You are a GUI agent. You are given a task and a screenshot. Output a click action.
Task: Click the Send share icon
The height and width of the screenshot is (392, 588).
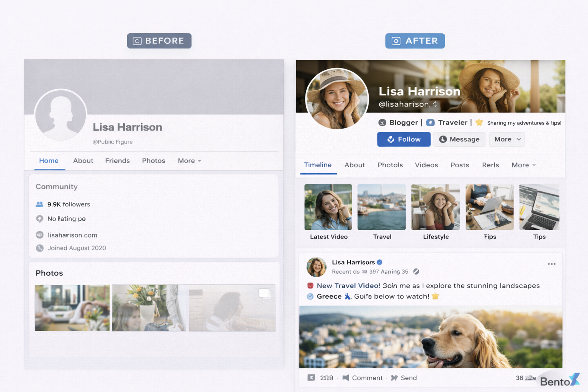click(394, 378)
